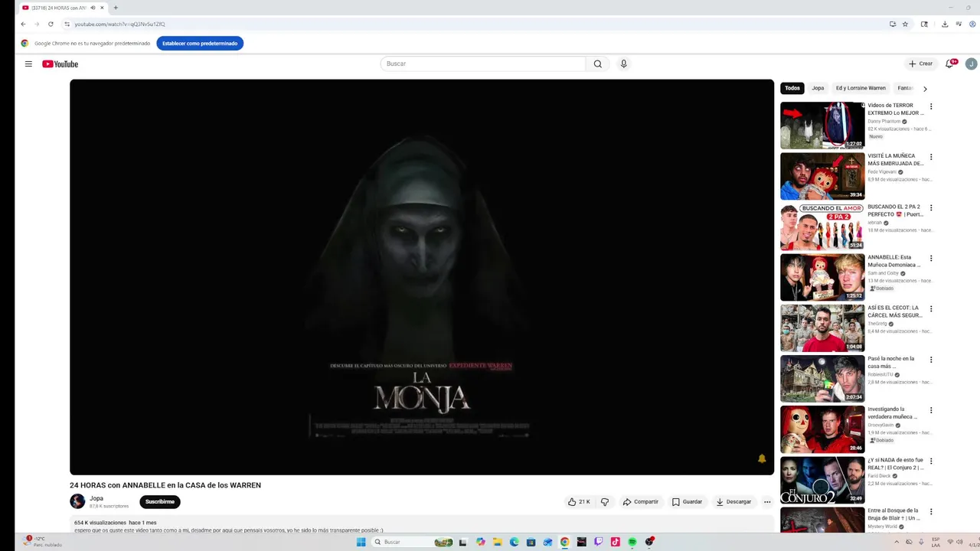
Task: Download the video with Descargar
Action: 733,502
